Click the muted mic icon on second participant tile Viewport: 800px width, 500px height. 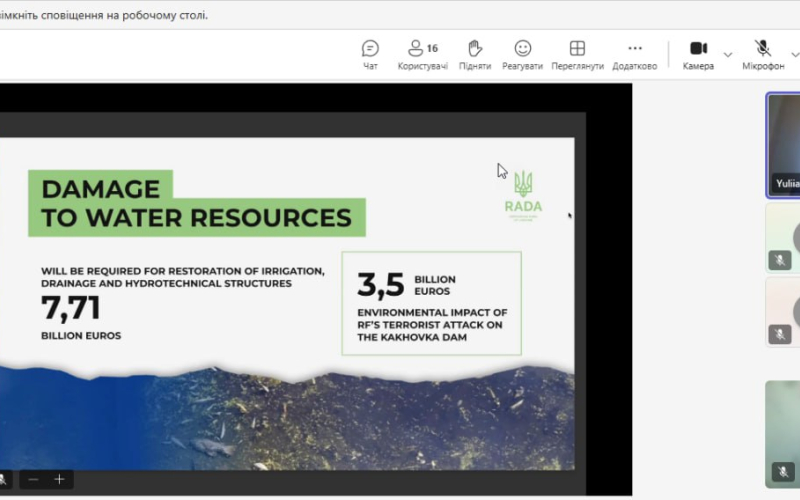tap(780, 261)
